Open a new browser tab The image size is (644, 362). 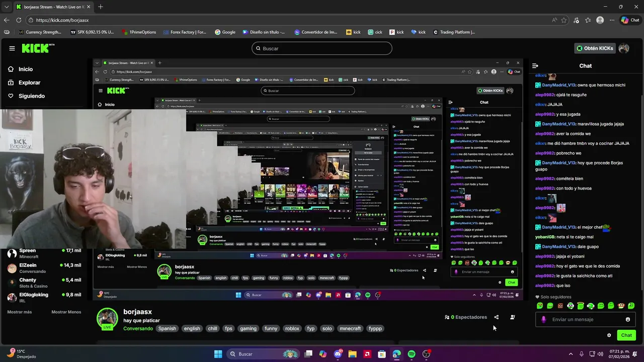pos(101,7)
